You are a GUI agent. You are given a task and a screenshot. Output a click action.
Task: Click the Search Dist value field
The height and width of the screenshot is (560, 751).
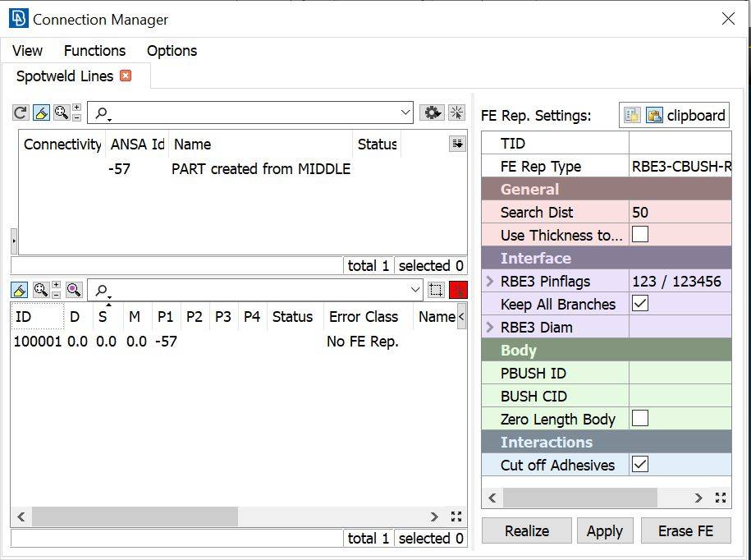[x=680, y=212]
